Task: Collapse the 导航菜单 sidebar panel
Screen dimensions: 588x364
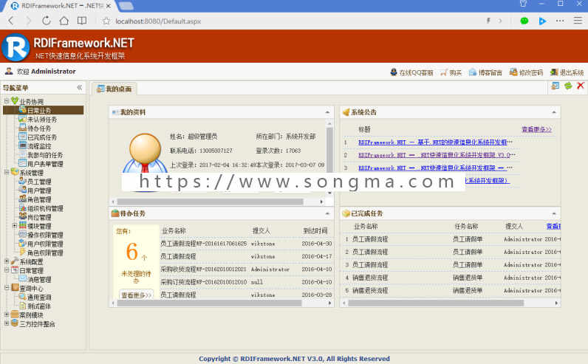Action: (80, 87)
